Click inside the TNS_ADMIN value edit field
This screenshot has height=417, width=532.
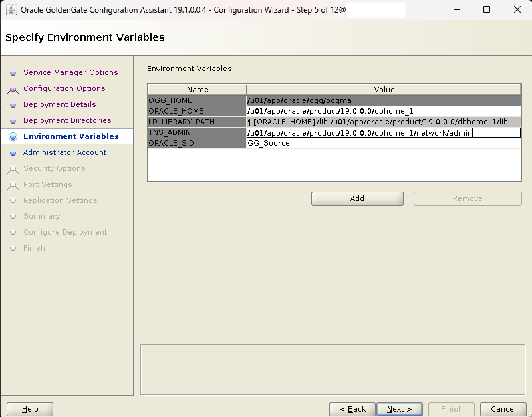(x=384, y=132)
